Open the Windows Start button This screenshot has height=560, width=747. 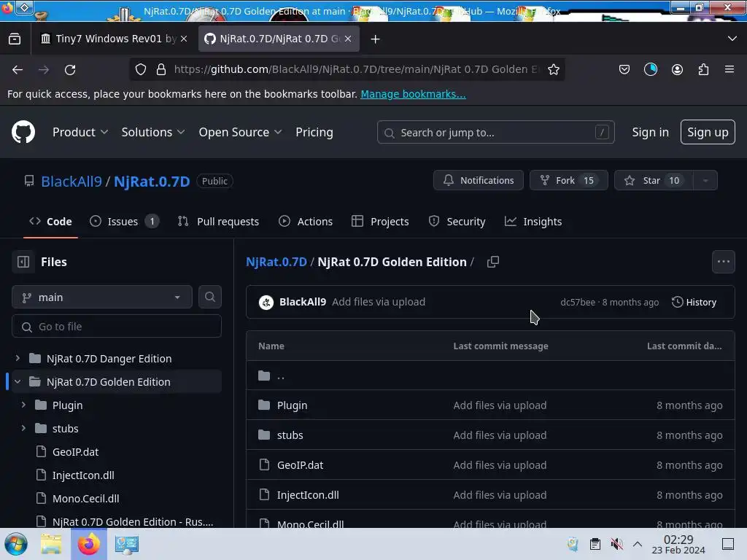16,544
